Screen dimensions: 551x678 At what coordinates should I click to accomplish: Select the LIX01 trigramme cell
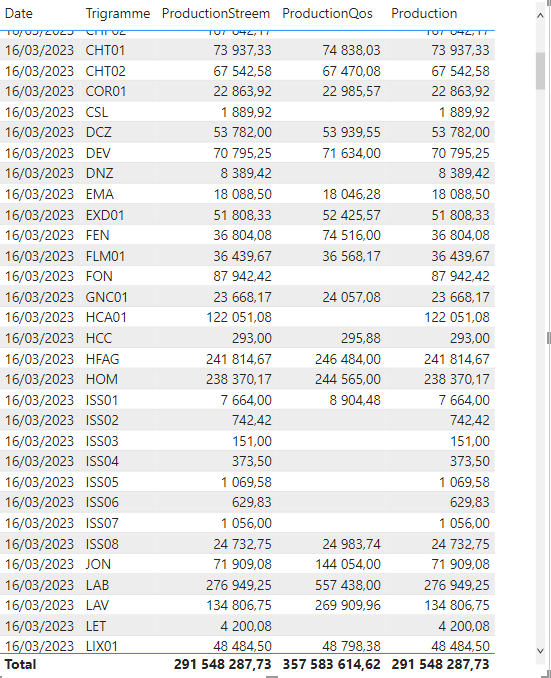102,646
